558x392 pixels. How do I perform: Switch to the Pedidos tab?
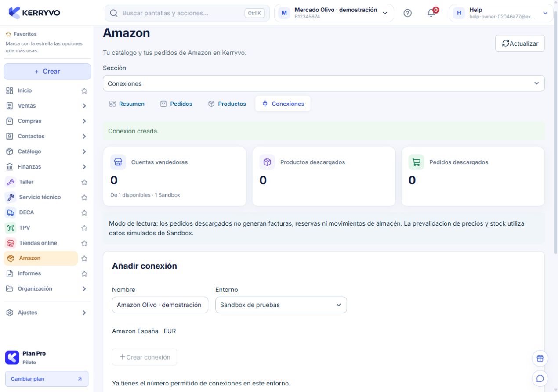point(176,104)
